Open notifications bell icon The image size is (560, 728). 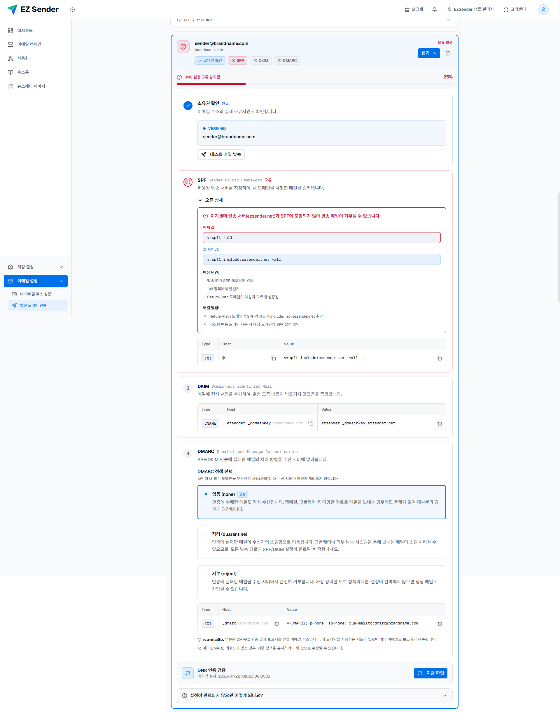pos(434,10)
